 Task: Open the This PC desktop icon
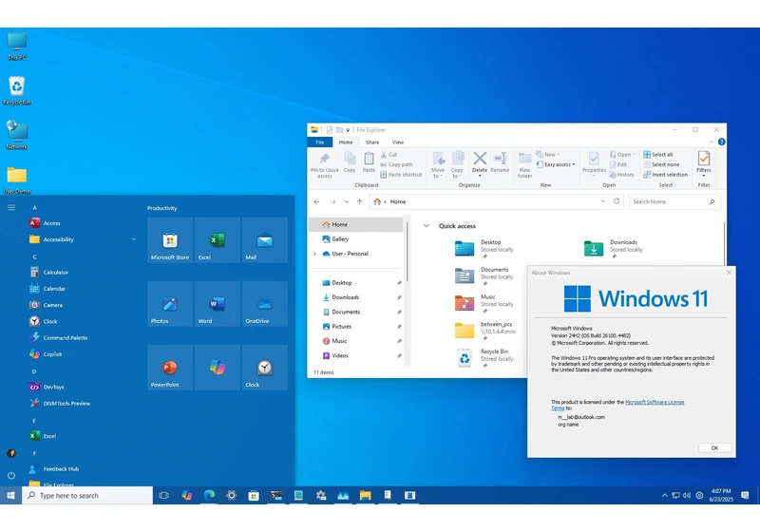tap(17, 46)
